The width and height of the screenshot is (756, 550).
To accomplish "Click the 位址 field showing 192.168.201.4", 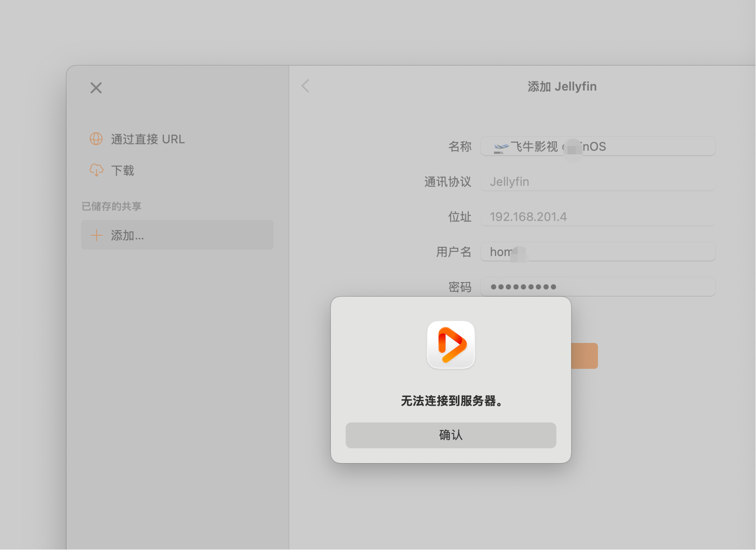I will pos(597,216).
